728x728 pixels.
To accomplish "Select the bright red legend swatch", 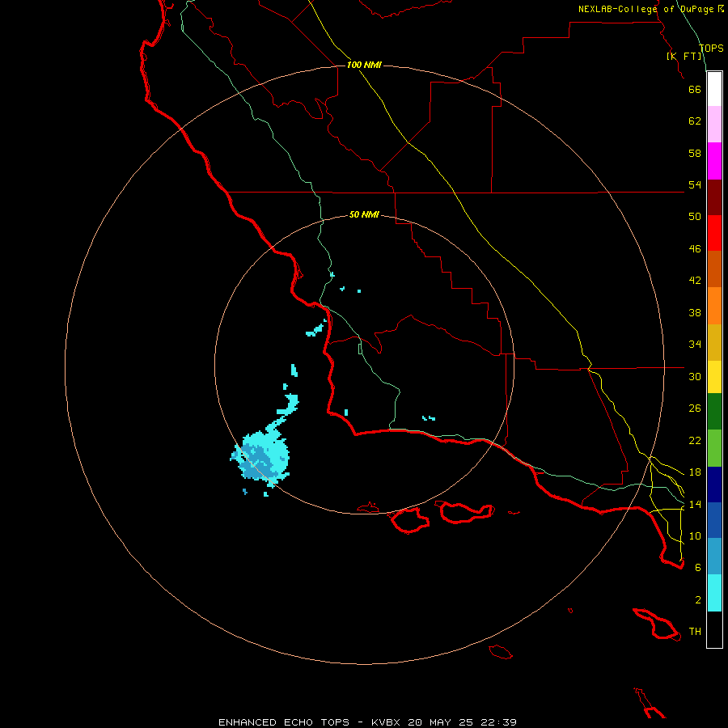I will point(714,233).
